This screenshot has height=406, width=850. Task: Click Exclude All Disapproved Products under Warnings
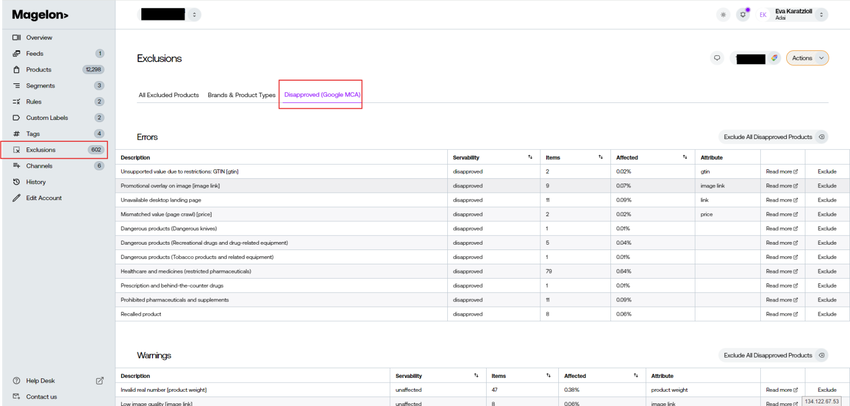point(774,355)
